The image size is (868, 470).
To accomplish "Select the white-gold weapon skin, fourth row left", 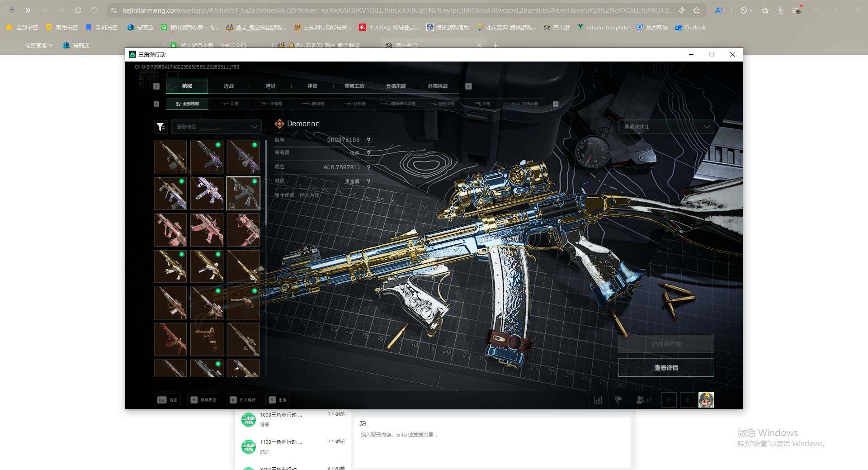I will click(x=170, y=266).
